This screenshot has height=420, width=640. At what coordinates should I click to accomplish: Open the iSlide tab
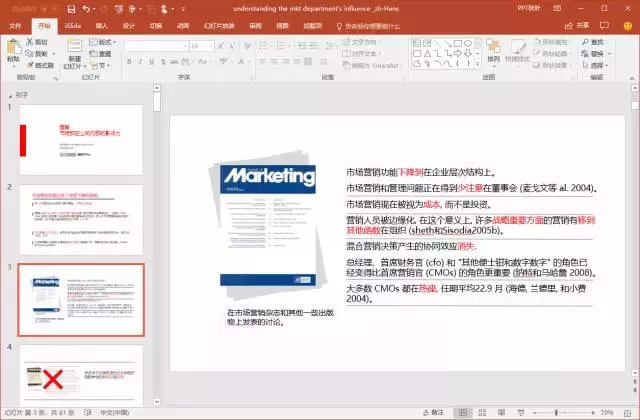pyautogui.click(x=73, y=26)
